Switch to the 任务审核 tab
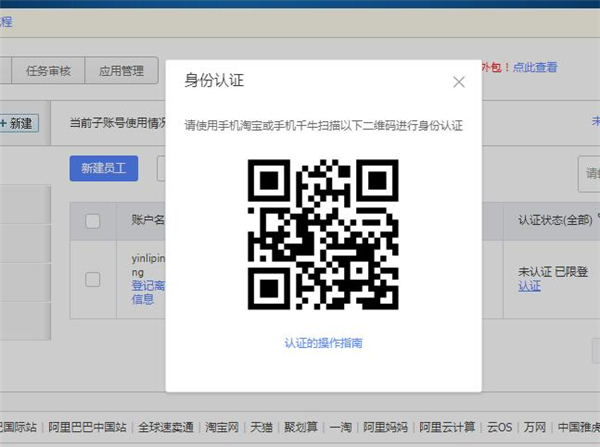This screenshot has width=600, height=447. [x=47, y=71]
